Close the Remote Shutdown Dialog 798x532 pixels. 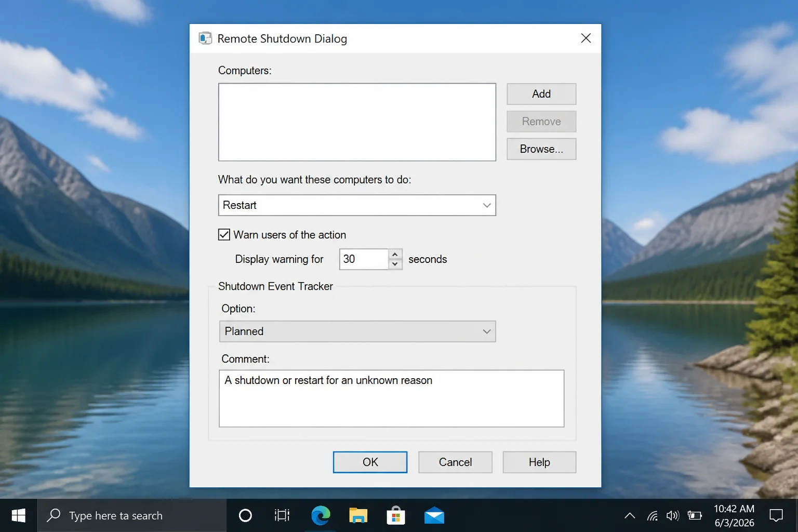click(x=586, y=38)
